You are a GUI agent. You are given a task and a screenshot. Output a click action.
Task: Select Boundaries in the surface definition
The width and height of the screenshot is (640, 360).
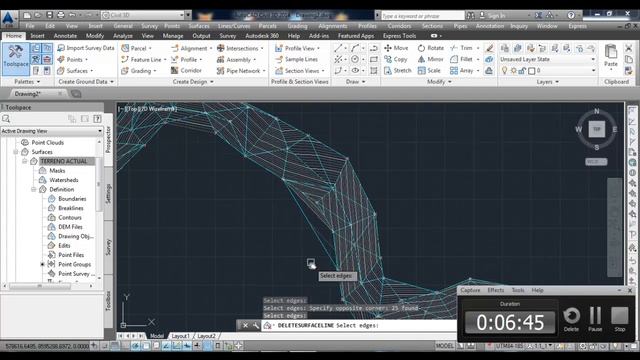(72, 199)
